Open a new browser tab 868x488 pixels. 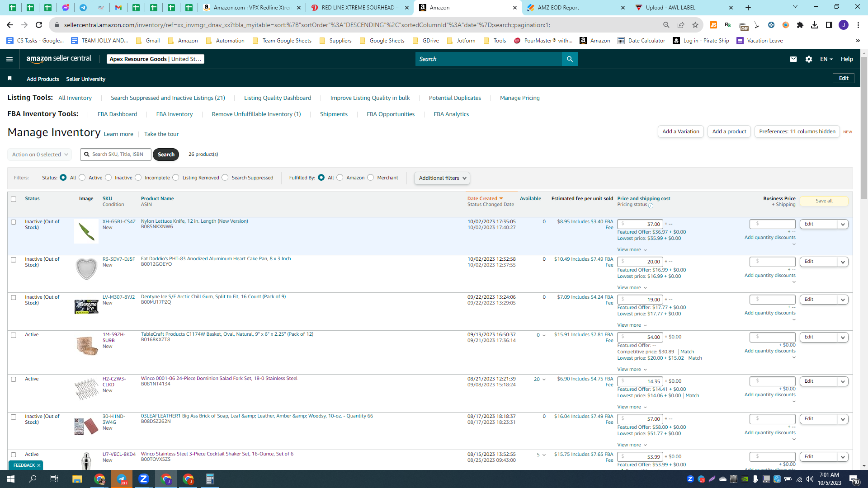click(748, 8)
